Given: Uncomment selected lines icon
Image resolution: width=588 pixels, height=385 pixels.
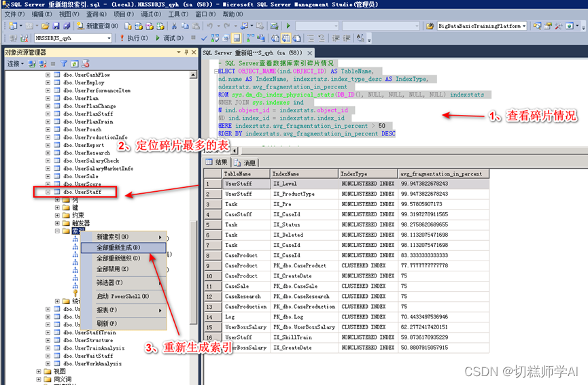Looking at the screenshot, I should [x=322, y=38].
